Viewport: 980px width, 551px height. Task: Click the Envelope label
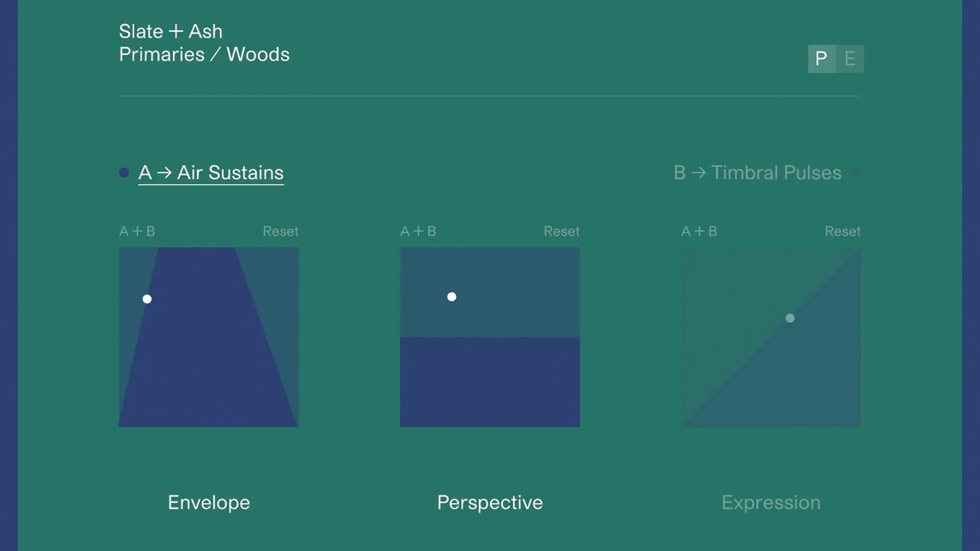209,503
